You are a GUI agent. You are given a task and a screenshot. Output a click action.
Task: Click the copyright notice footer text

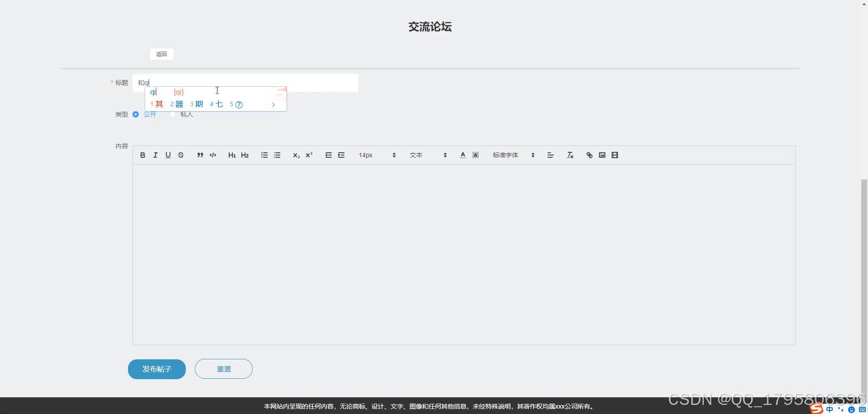pos(429,406)
